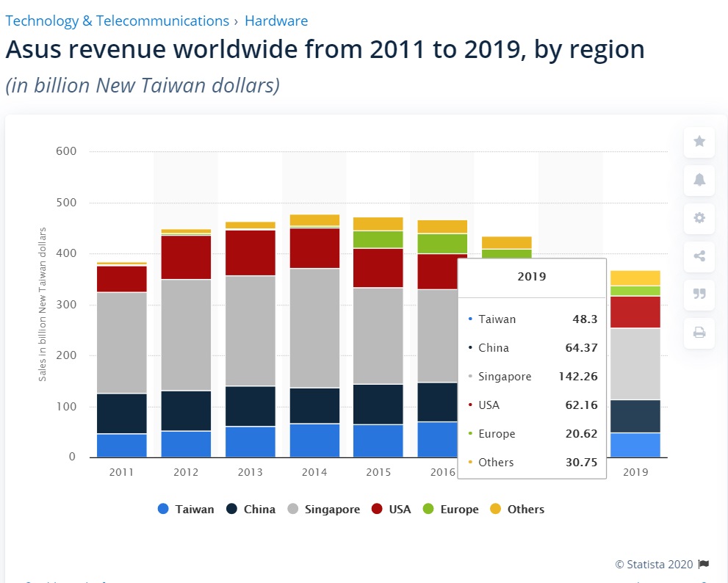Click the 600 y-axis label
Screen dimensions: 728x583
pos(66,151)
